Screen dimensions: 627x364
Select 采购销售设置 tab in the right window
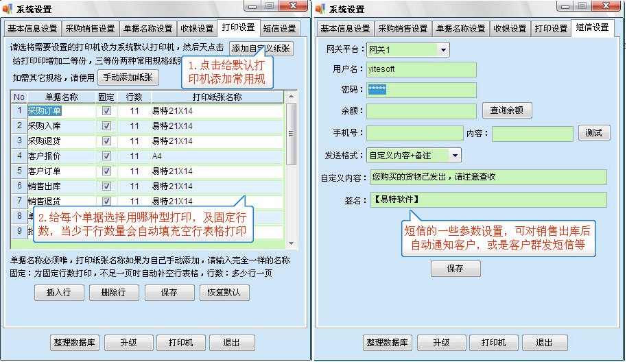pyautogui.click(x=403, y=29)
